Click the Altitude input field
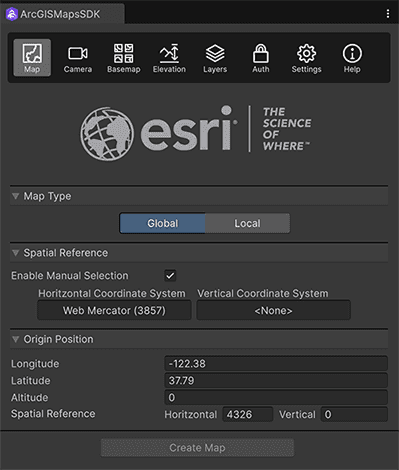The image size is (399, 470). 276,397
